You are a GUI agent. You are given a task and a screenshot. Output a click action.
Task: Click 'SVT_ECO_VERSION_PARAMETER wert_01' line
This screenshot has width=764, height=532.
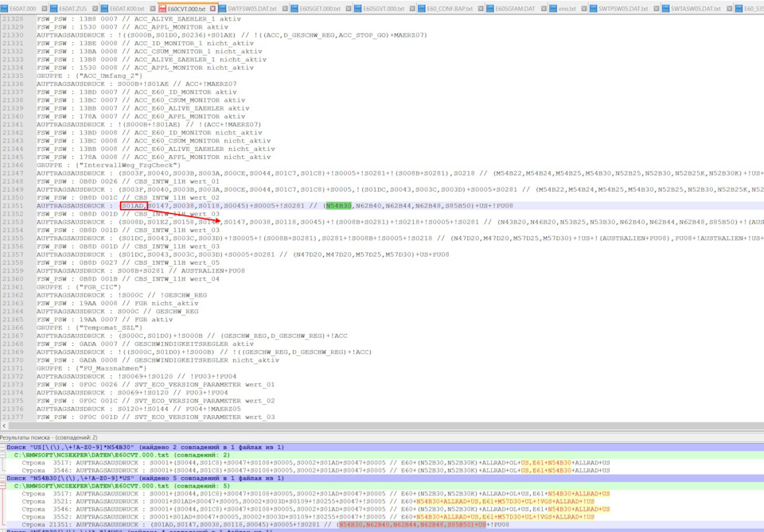click(155, 385)
